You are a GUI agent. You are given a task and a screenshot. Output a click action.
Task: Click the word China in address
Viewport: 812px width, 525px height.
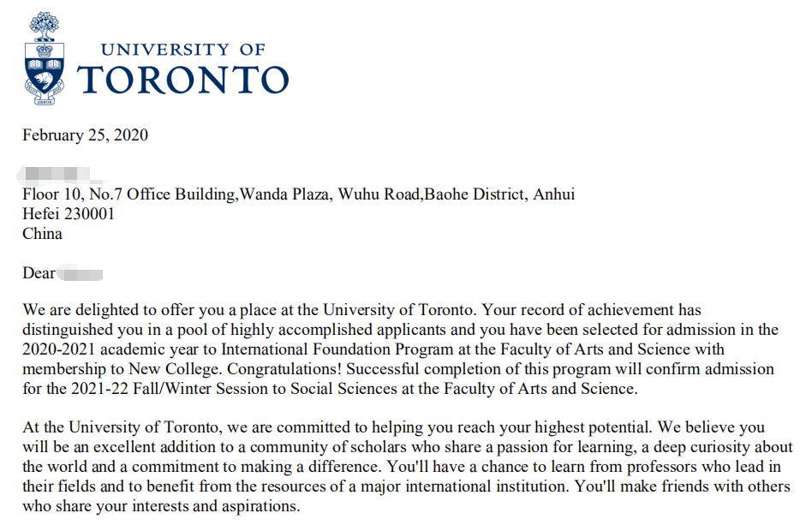43,234
